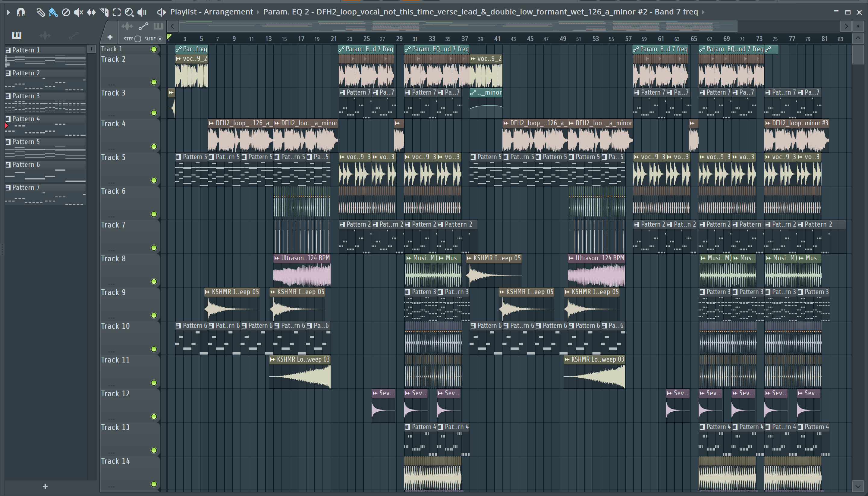868x496 pixels.
Task: Mute Track 12 with green light
Action: coord(154,416)
